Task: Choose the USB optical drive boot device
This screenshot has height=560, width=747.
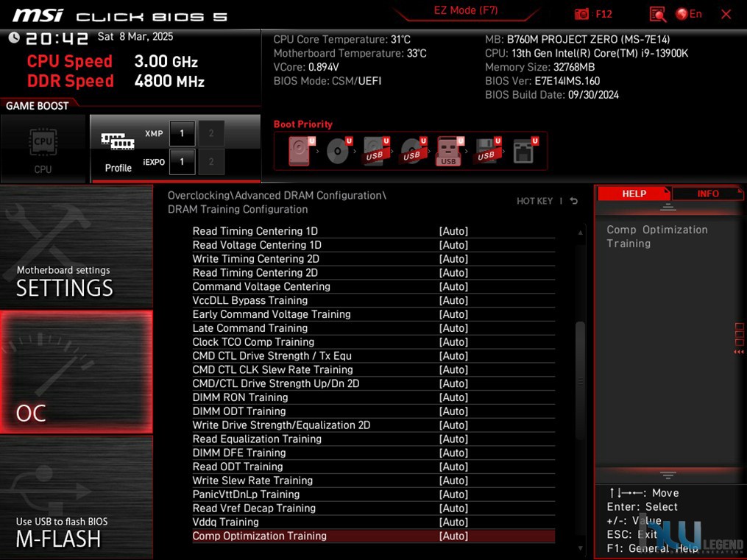Action: point(413,150)
